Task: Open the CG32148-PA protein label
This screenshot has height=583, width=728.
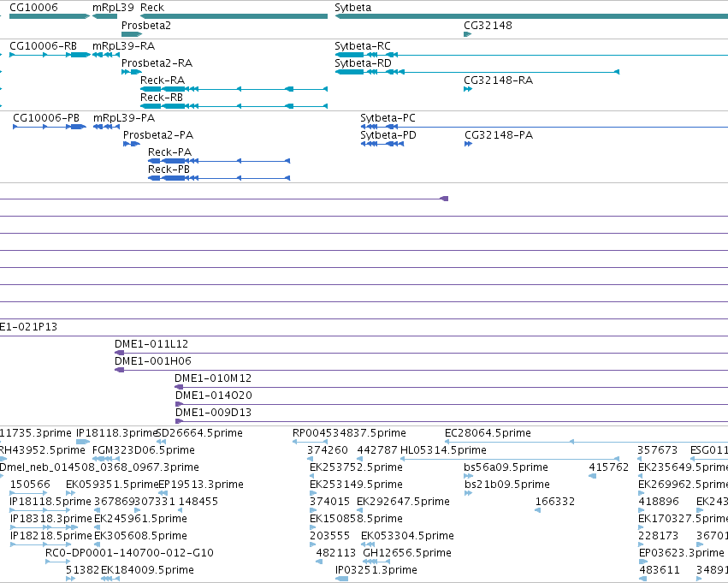Action: click(499, 134)
